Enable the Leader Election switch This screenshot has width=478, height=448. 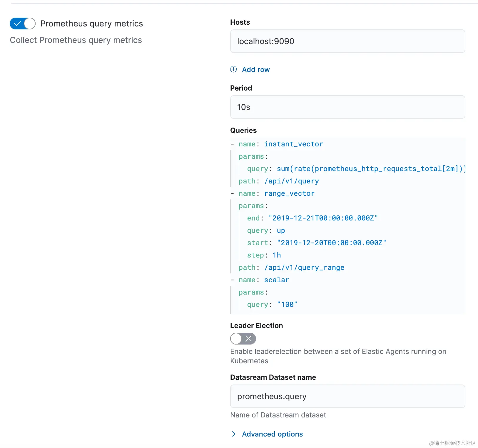click(x=243, y=339)
